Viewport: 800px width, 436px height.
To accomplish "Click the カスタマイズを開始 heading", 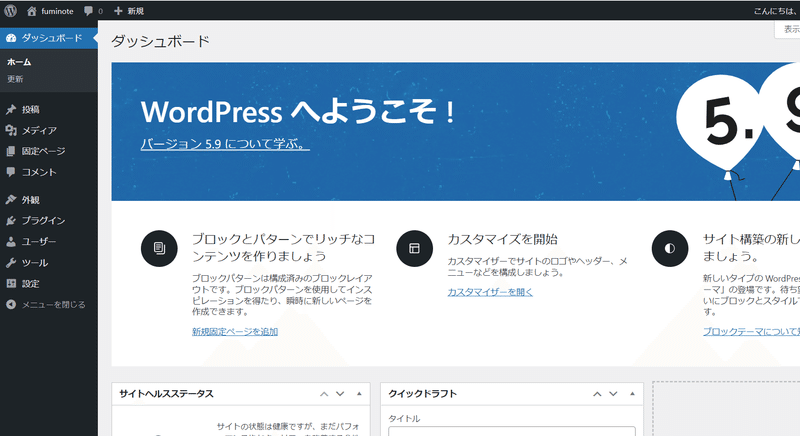I will pyautogui.click(x=502, y=239).
